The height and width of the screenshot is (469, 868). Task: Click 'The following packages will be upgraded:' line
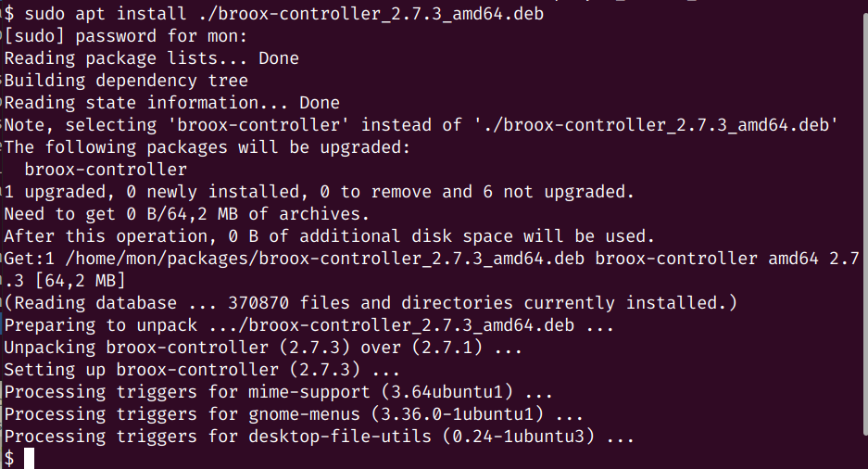pyautogui.click(x=207, y=147)
